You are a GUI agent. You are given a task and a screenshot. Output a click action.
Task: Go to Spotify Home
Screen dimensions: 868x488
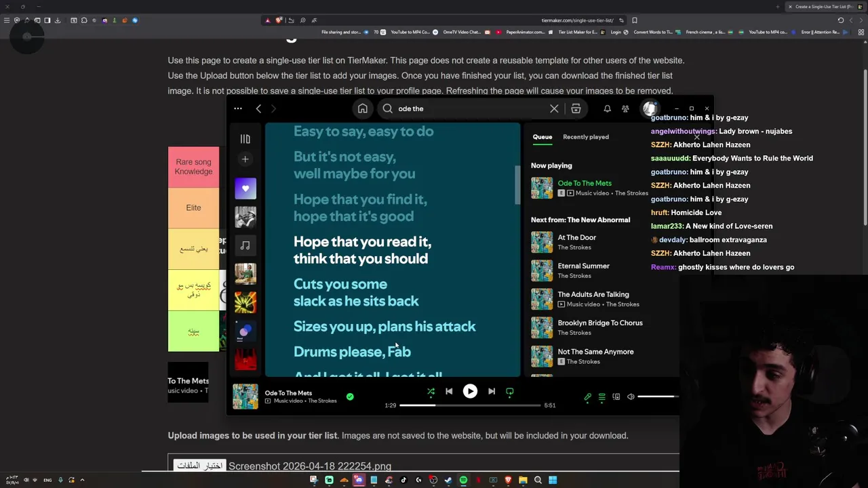point(363,108)
